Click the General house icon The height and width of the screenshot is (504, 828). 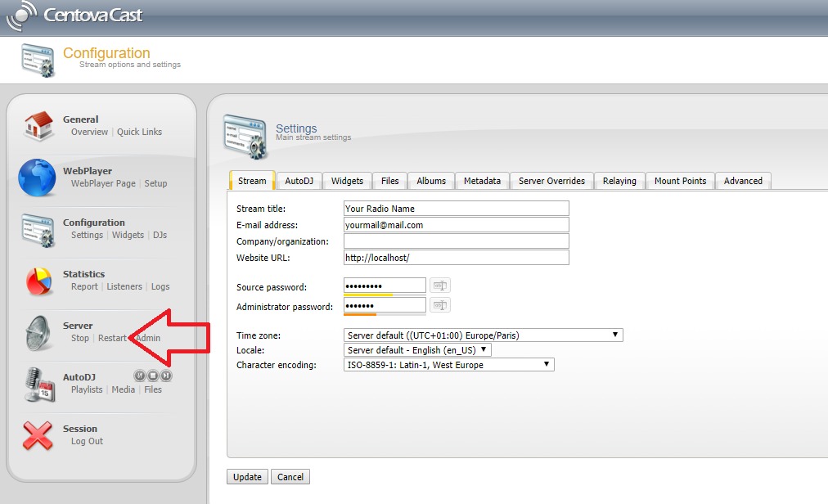coord(38,126)
